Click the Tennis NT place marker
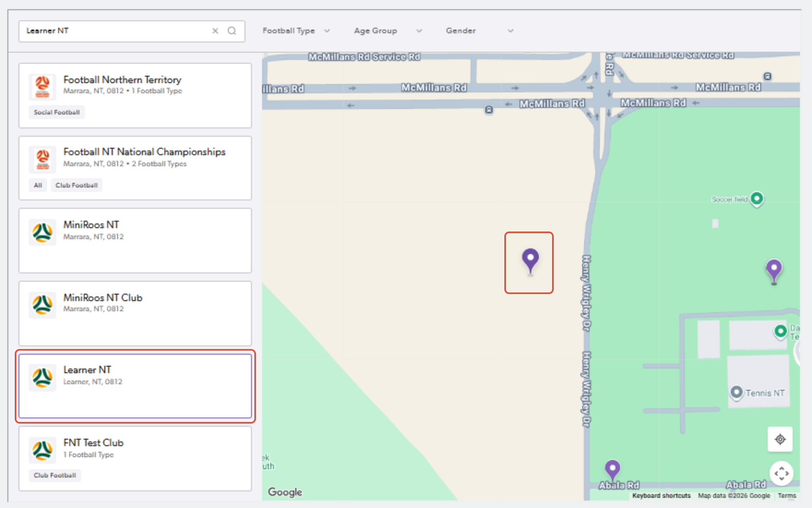This screenshot has height=508, width=812. pyautogui.click(x=736, y=392)
